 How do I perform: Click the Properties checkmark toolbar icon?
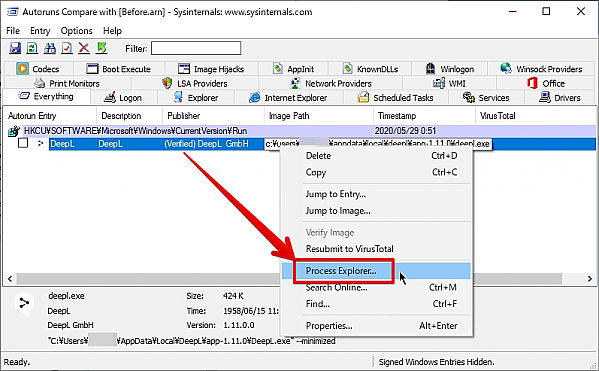click(67, 48)
